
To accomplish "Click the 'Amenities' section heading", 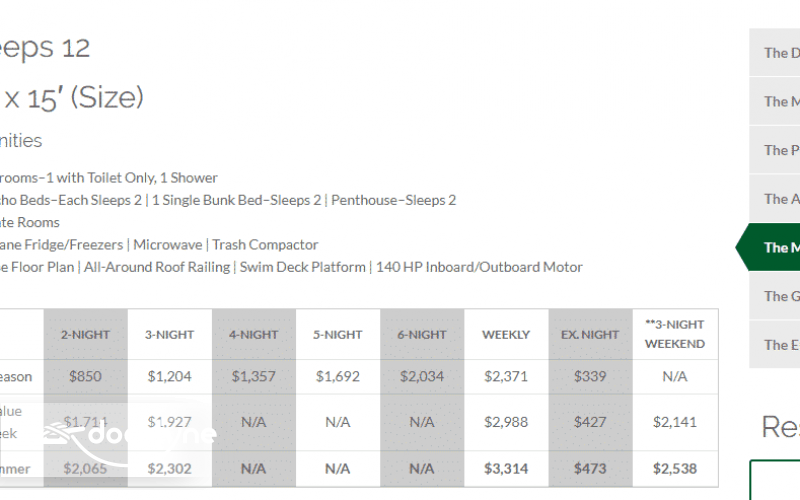I will [x=20, y=141].
